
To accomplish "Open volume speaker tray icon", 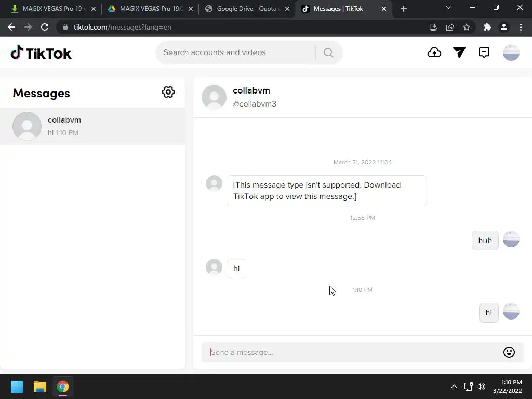I will [481, 387].
